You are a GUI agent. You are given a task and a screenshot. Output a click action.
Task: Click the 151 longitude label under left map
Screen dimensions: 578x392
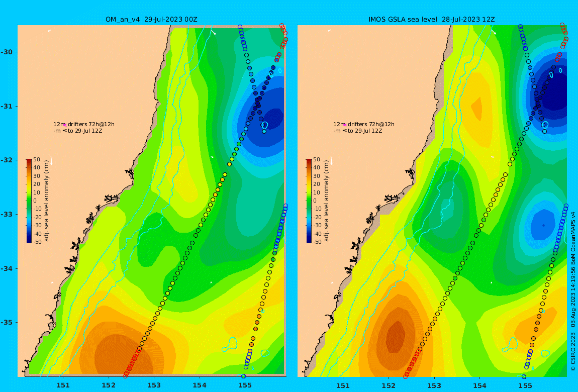pyautogui.click(x=63, y=385)
